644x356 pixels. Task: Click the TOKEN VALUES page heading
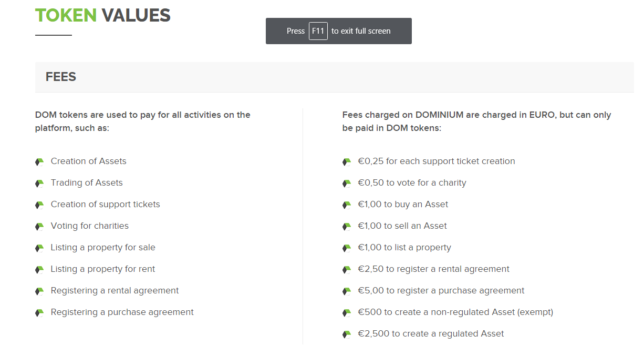103,15
